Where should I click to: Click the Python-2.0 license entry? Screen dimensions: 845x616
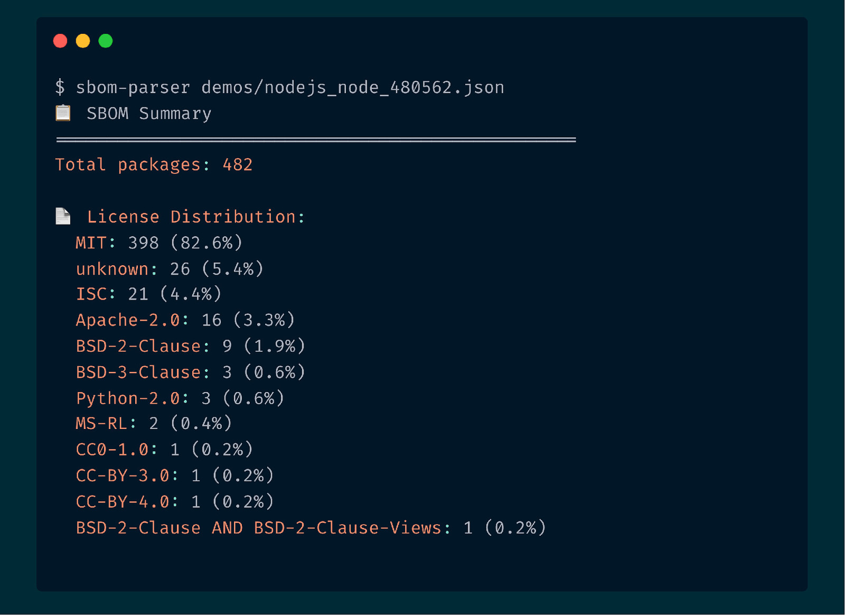click(x=180, y=398)
